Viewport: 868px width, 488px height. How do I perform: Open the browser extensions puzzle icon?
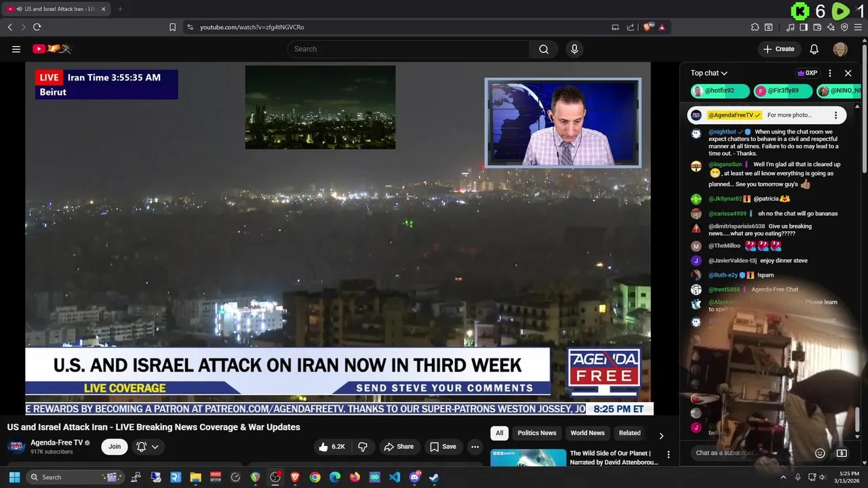(x=755, y=27)
